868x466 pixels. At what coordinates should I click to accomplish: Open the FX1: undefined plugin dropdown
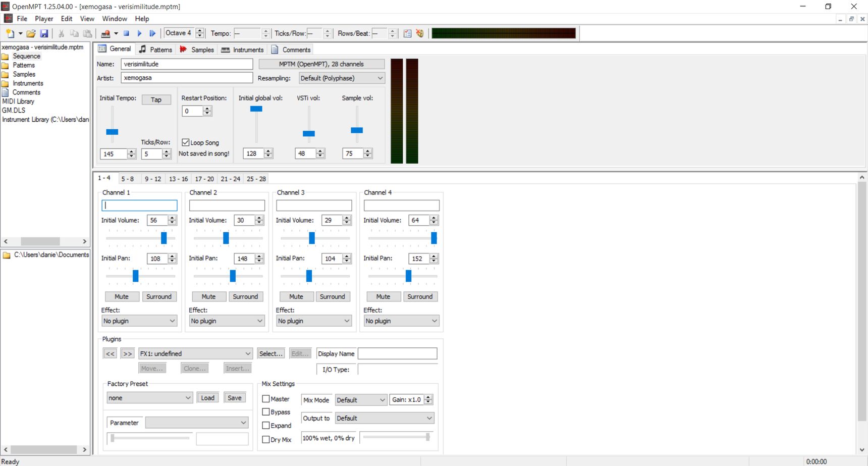(x=195, y=354)
